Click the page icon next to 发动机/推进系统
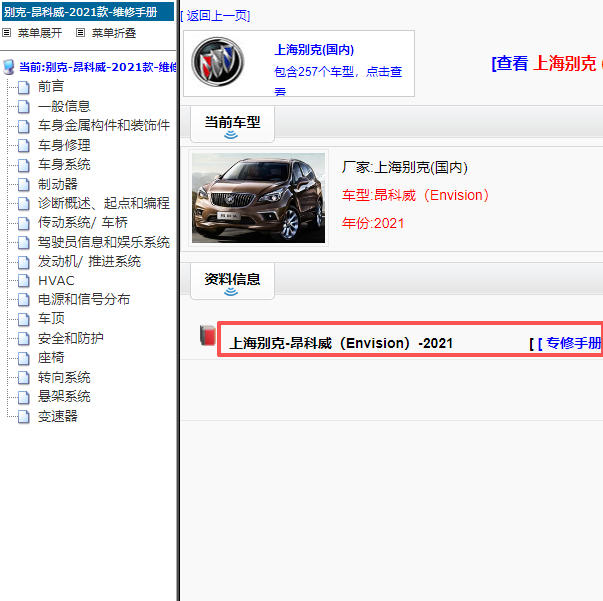The image size is (603, 601). pos(23,262)
